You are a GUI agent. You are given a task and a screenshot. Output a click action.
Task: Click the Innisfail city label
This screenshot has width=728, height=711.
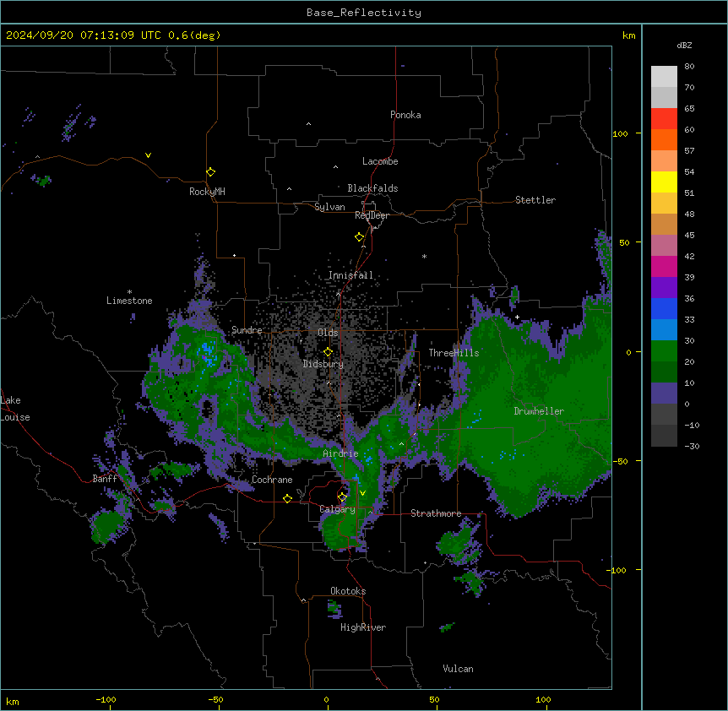coord(350,275)
